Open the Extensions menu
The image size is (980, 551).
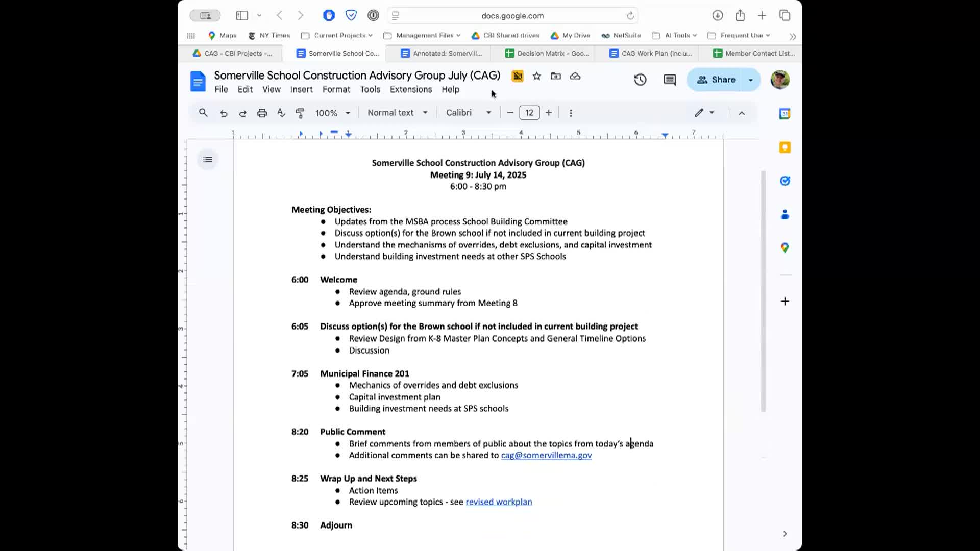tap(411, 89)
